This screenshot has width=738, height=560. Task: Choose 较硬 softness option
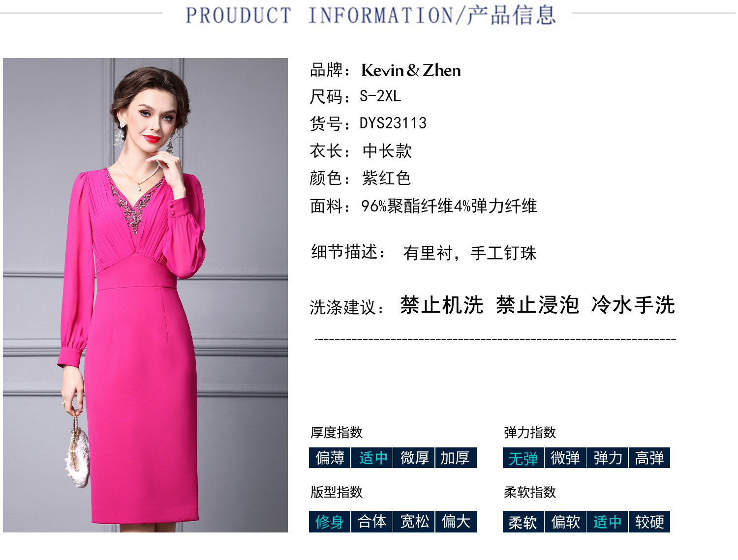649,522
